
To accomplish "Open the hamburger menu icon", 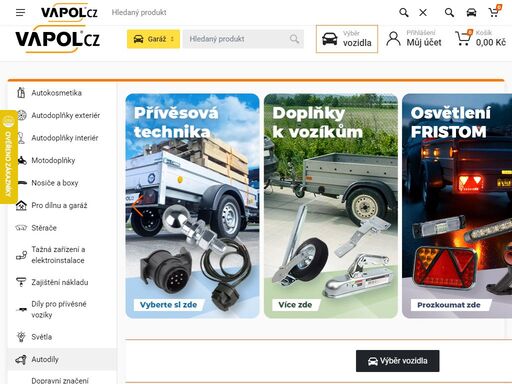I will coord(20,13).
